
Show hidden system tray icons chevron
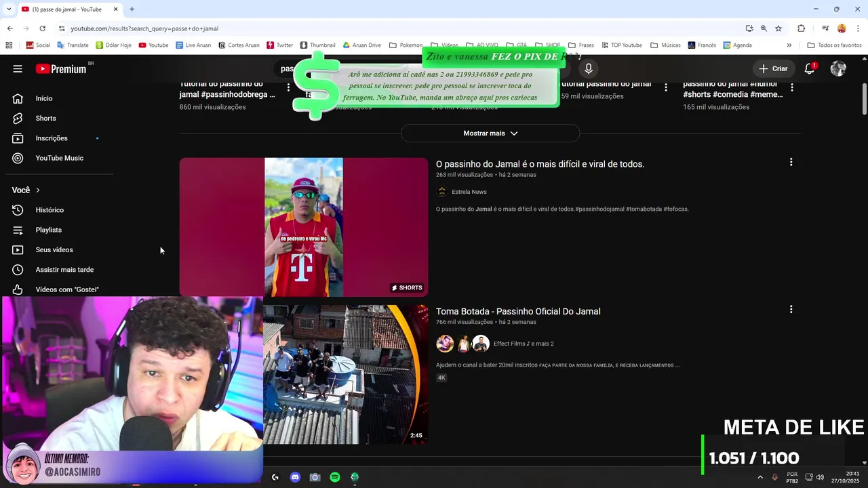click(x=759, y=477)
